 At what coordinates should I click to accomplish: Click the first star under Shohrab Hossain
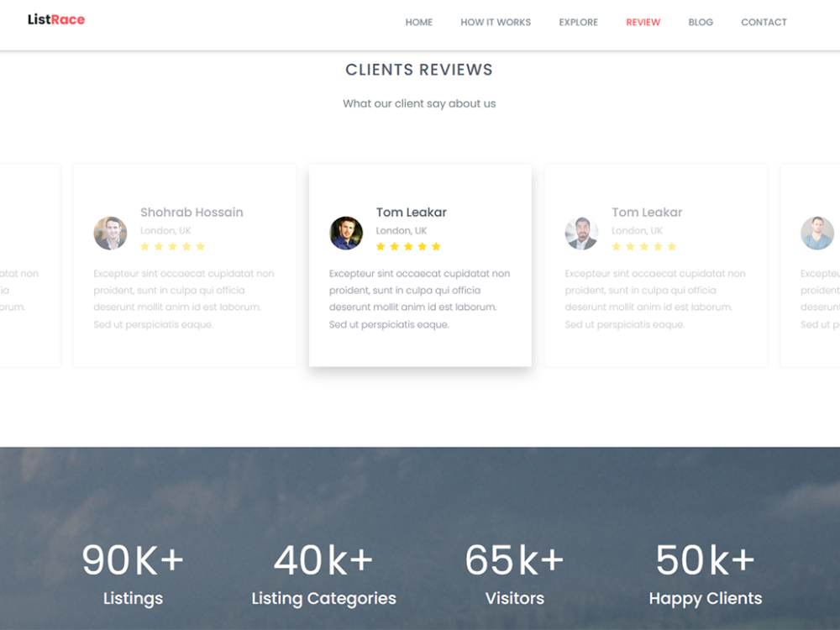click(x=144, y=246)
